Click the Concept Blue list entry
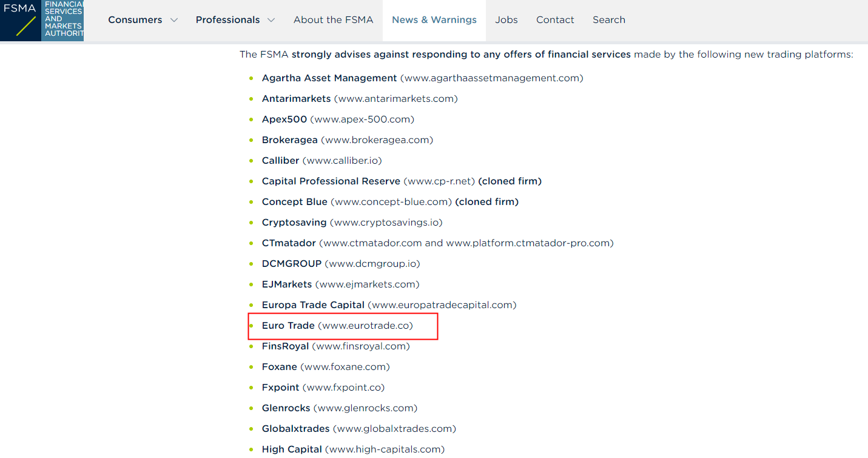The image size is (868, 458). [x=390, y=202]
